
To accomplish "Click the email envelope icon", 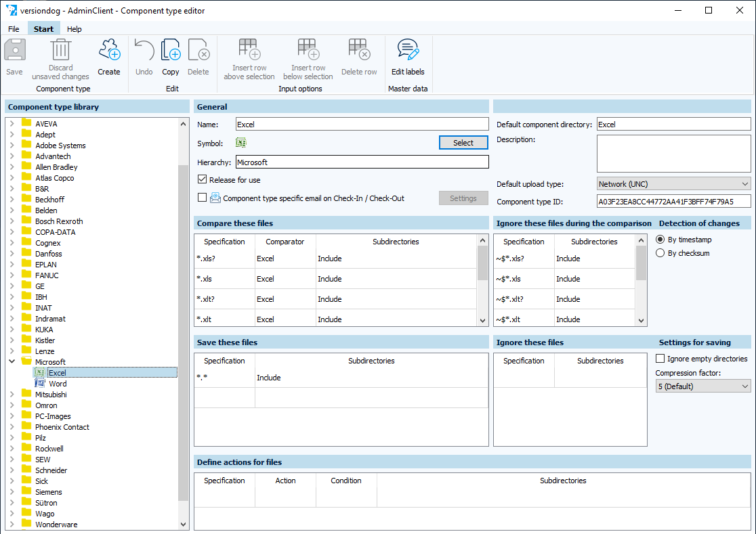I will pyautogui.click(x=215, y=198).
